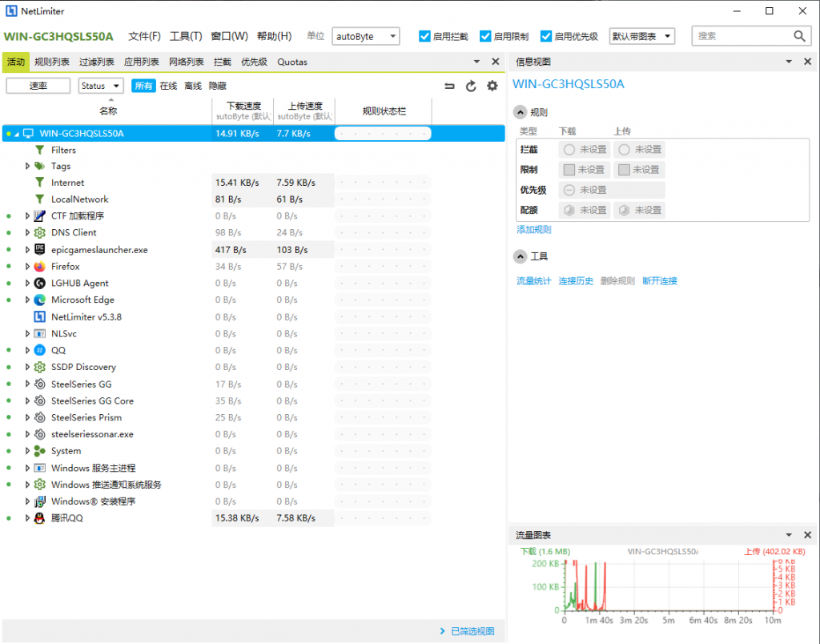Click the arrow swap icon beside refresh

(x=449, y=86)
